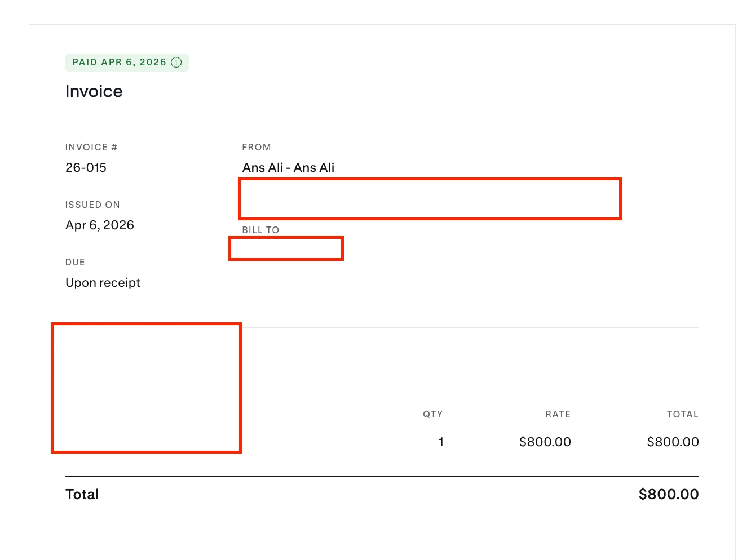This screenshot has height=560, width=751.
Task: Click the BILL TO label
Action: [x=260, y=230]
